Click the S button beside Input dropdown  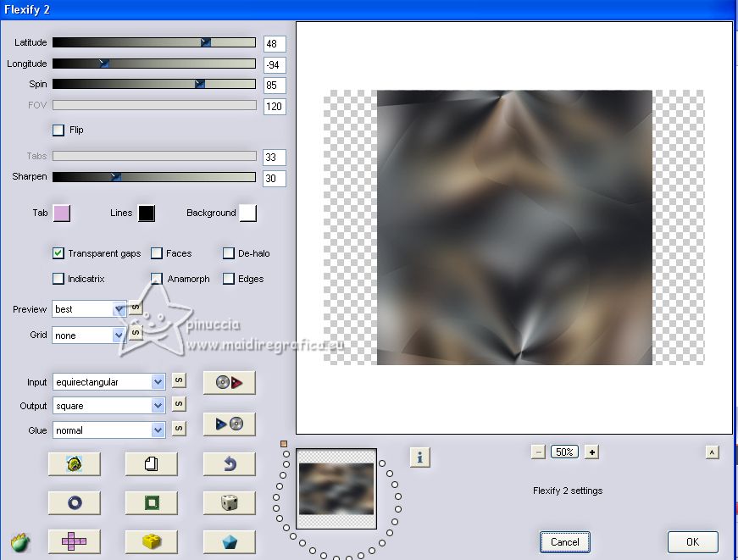(179, 380)
